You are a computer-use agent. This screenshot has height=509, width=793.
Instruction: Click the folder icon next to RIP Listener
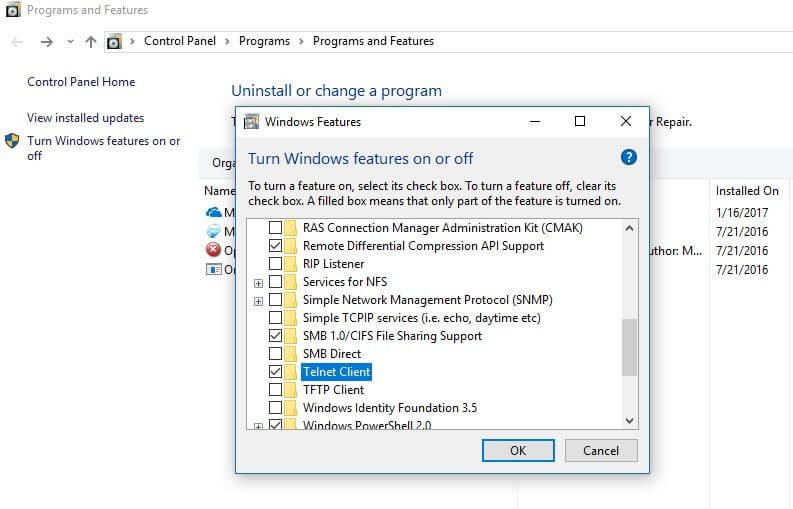pos(290,264)
